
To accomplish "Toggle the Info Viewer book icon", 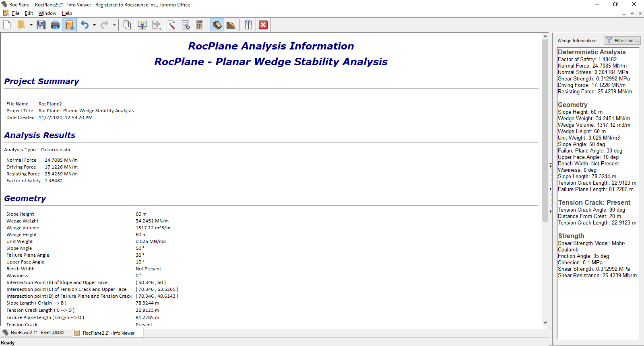I will (69, 25).
